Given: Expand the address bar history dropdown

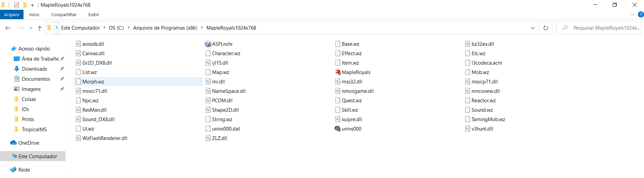Looking at the screenshot, I should [532, 28].
